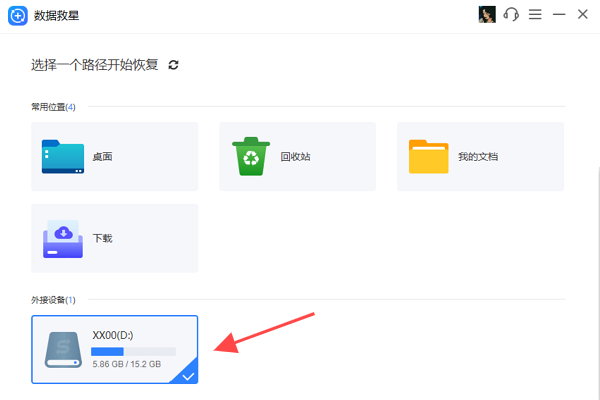This screenshot has width=600, height=400.
Task: Select the green 回收站 recycle bin icon
Action: tap(250, 157)
